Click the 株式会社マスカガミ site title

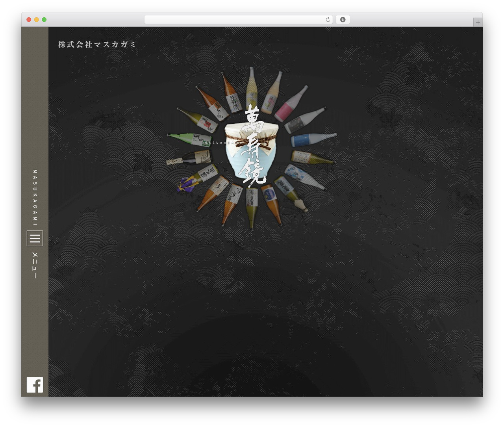point(97,45)
